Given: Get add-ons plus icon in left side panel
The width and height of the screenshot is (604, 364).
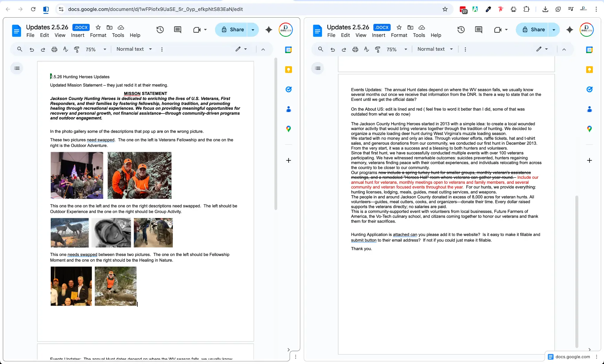Looking at the screenshot, I should tap(288, 160).
